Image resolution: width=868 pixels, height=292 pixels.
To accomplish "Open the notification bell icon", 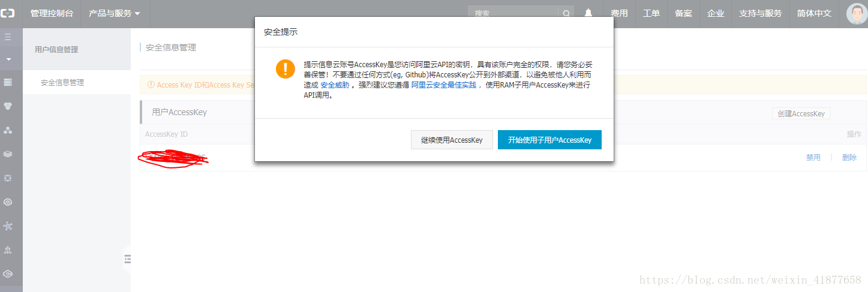I will coord(588,13).
